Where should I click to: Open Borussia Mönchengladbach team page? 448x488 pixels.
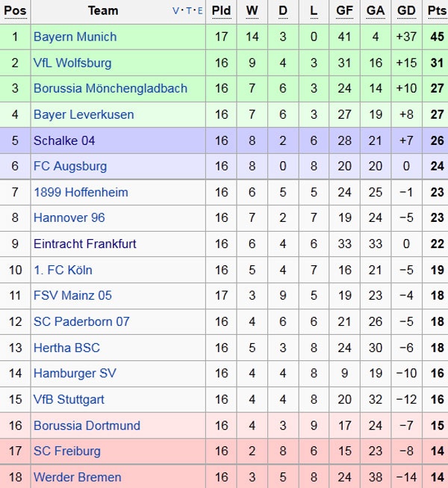tap(111, 88)
